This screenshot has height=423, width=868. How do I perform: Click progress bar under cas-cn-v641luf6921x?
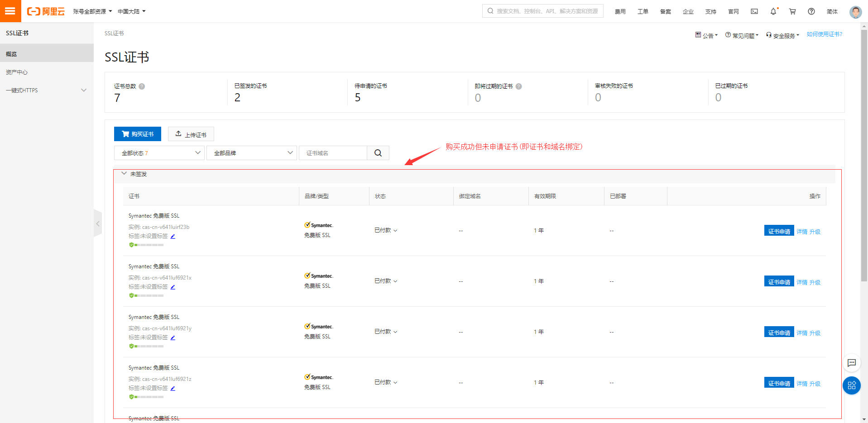(x=149, y=295)
